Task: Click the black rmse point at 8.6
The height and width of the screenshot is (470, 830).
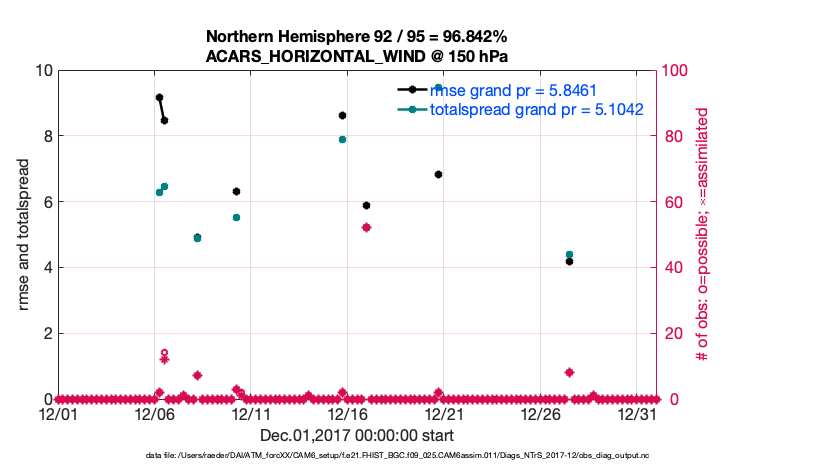Action: 342,115
